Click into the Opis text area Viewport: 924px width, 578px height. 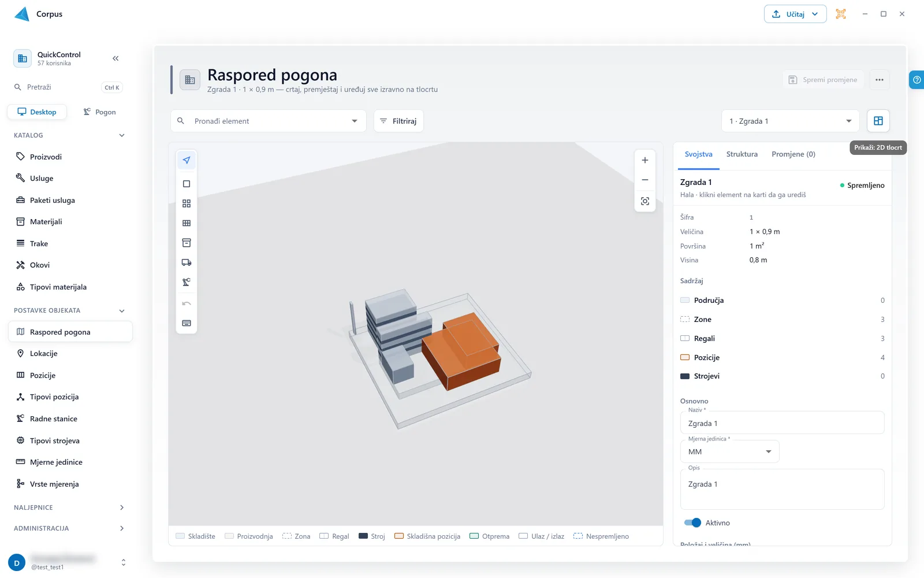click(783, 489)
